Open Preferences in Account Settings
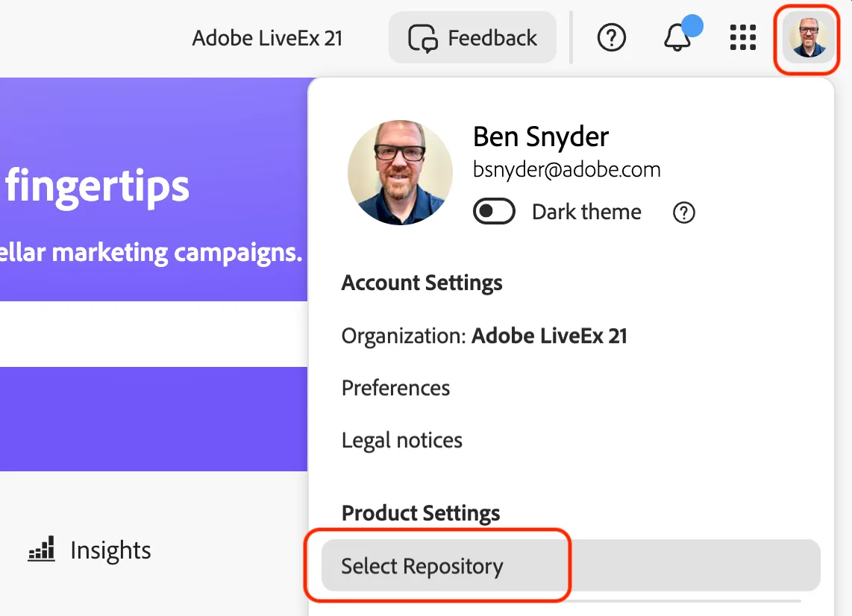Screen dimensions: 852x616 [395, 388]
